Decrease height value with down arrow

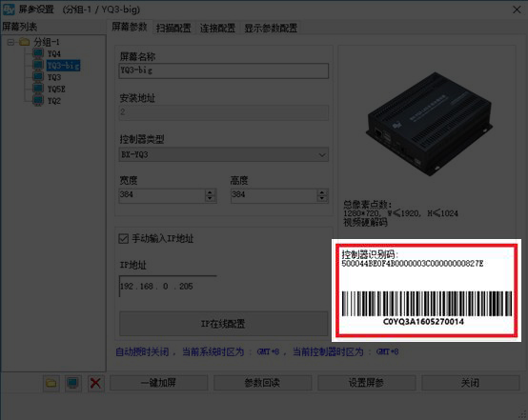(x=322, y=198)
